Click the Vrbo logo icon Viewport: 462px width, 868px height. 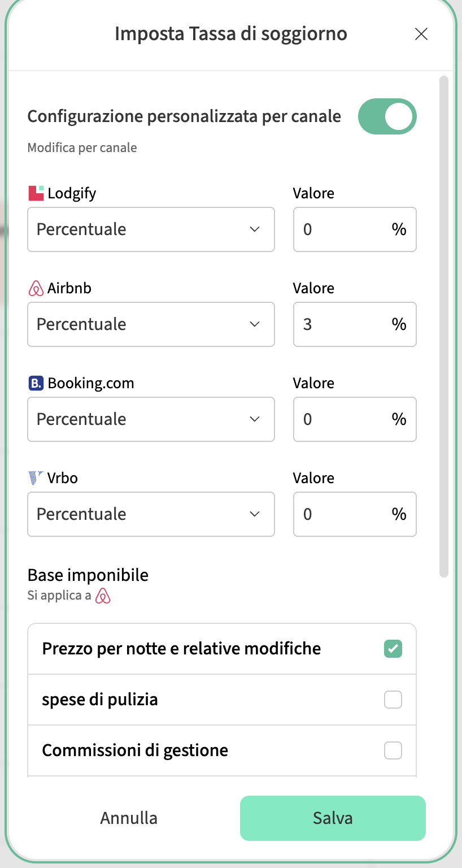36,478
